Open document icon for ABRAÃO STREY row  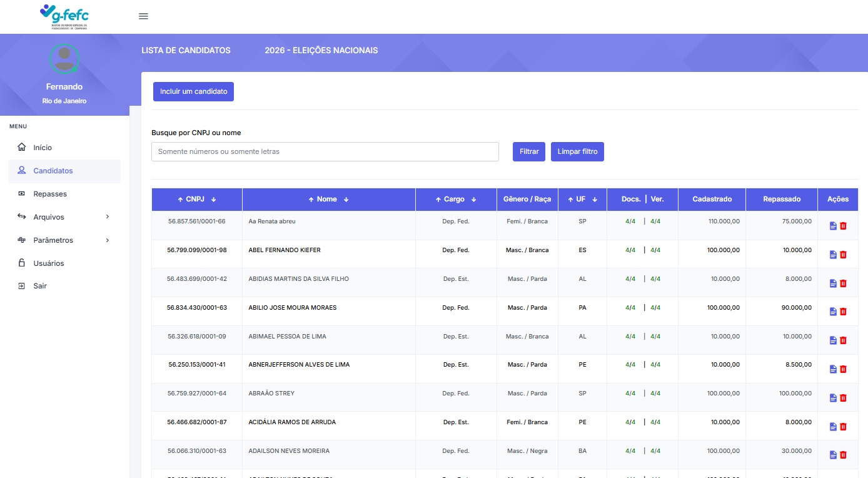click(832, 398)
